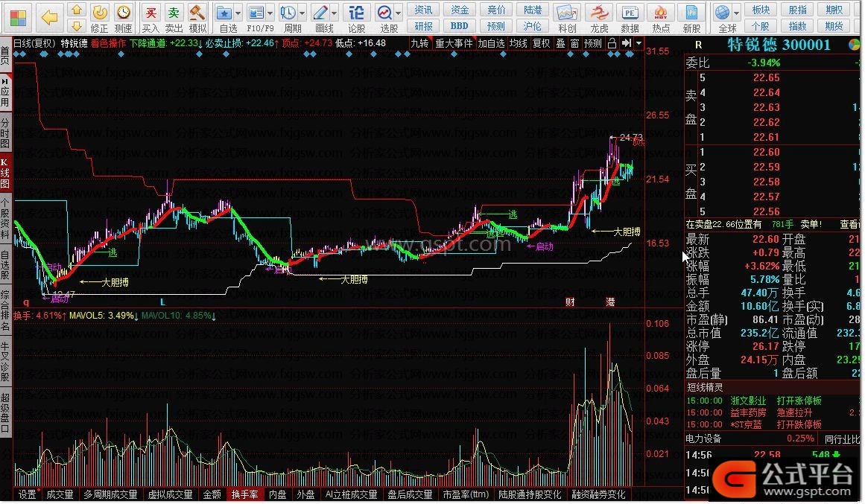This screenshot has width=865, height=504.
Task: Click the *ST京蓝 alert entry
Action: [x=746, y=424]
